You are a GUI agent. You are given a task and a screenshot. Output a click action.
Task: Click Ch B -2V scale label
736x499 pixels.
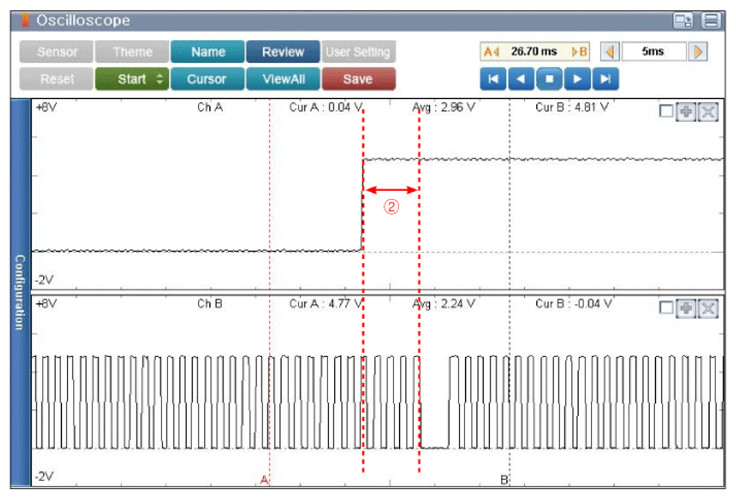[45, 476]
